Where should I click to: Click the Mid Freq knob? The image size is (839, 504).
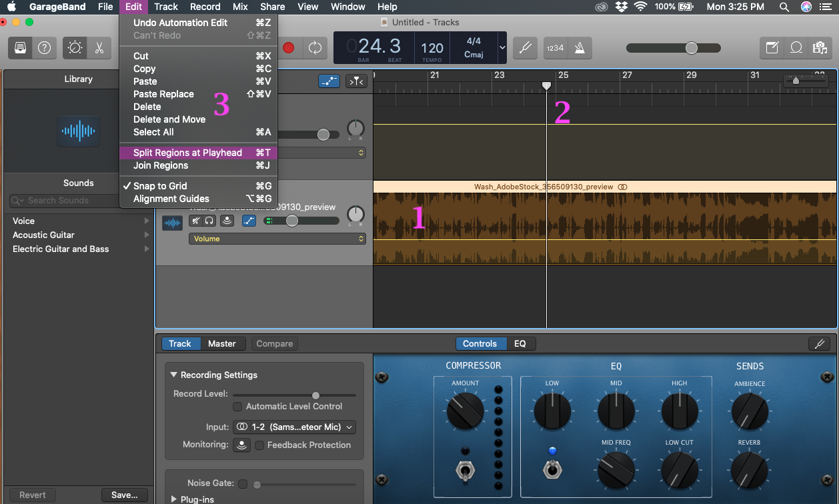click(616, 470)
